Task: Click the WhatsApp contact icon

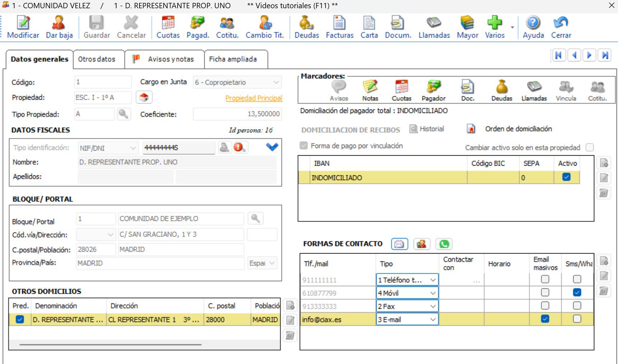Action: click(x=444, y=244)
